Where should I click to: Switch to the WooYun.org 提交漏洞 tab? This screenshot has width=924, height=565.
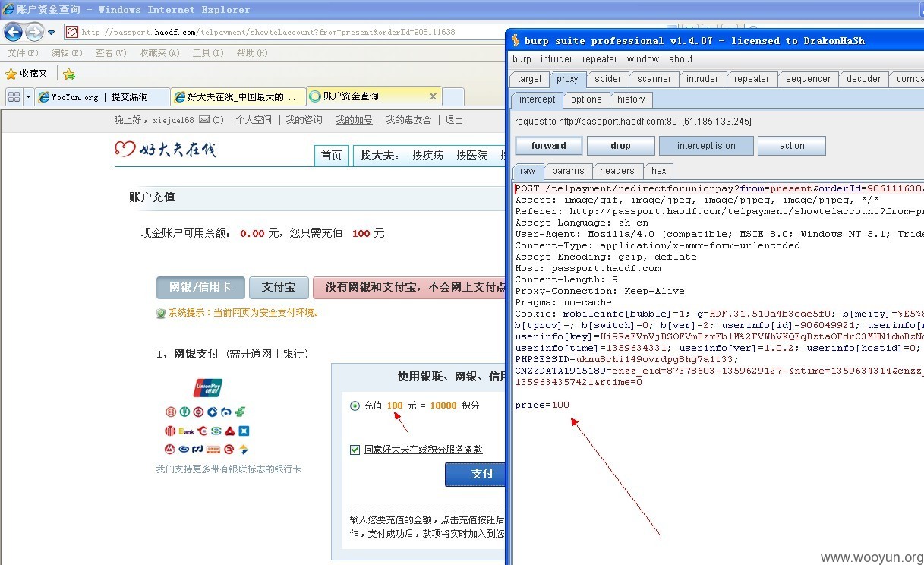coord(102,97)
